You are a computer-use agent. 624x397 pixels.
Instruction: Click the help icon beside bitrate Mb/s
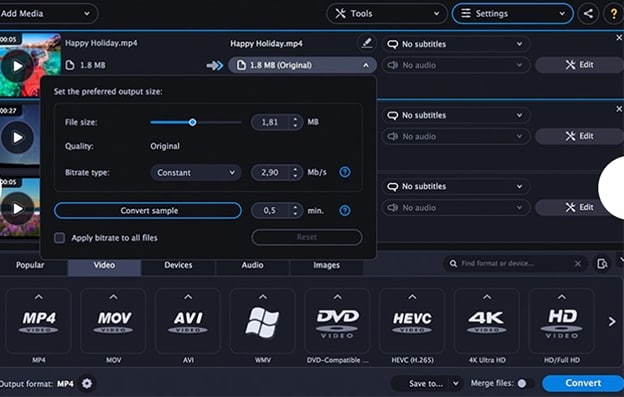(345, 172)
